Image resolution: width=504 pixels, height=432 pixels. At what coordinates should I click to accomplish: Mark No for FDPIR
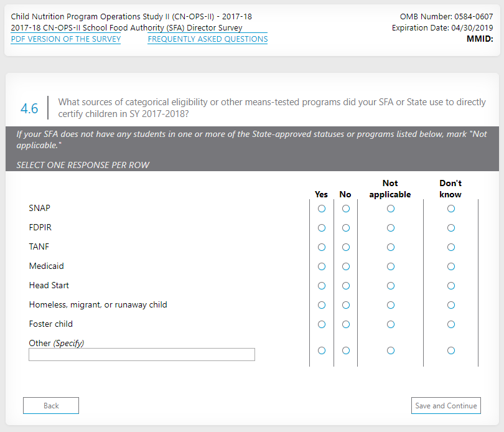point(346,228)
